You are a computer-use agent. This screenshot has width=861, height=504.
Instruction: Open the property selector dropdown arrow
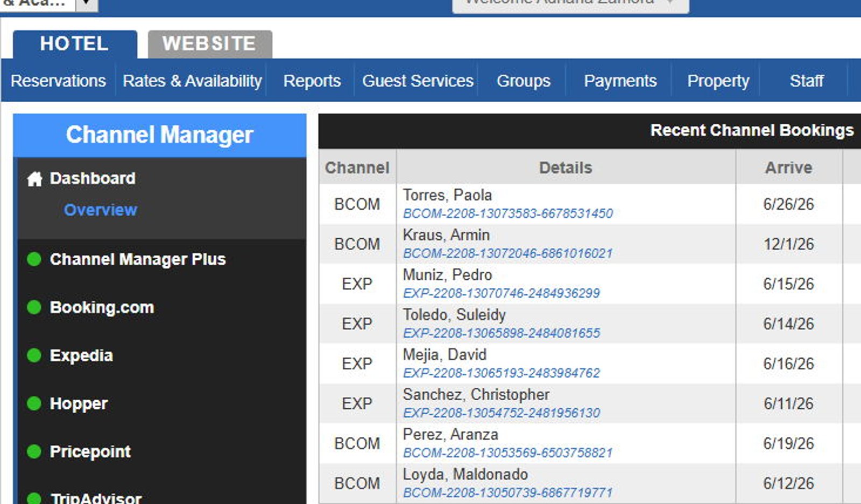86,4
